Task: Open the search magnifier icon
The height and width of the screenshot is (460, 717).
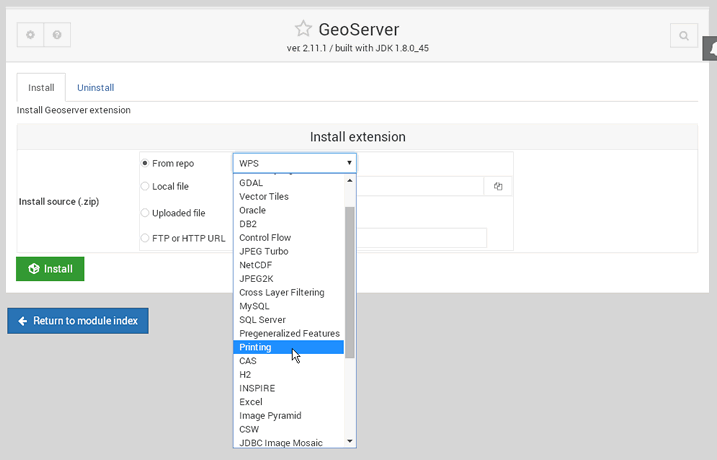Action: (x=684, y=36)
